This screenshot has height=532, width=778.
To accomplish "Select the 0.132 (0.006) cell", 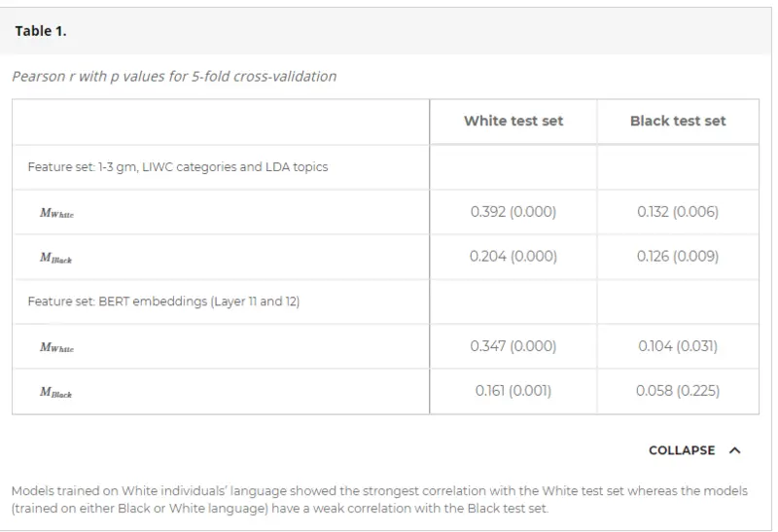I will click(x=678, y=212).
